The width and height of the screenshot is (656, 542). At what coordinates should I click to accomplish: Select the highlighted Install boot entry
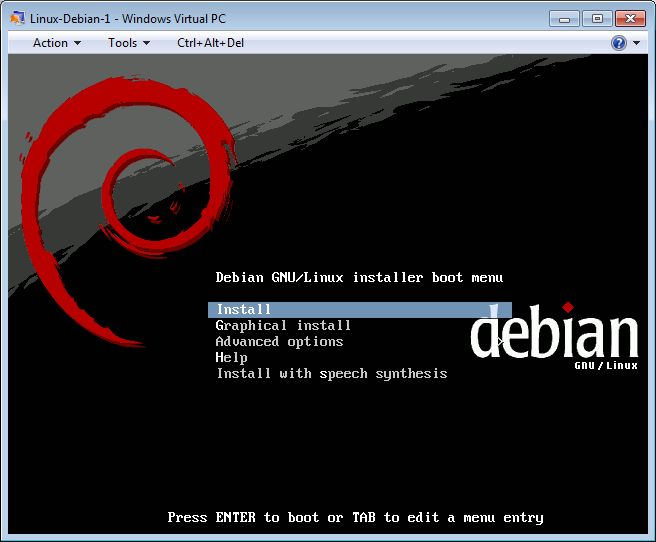pyautogui.click(x=244, y=310)
